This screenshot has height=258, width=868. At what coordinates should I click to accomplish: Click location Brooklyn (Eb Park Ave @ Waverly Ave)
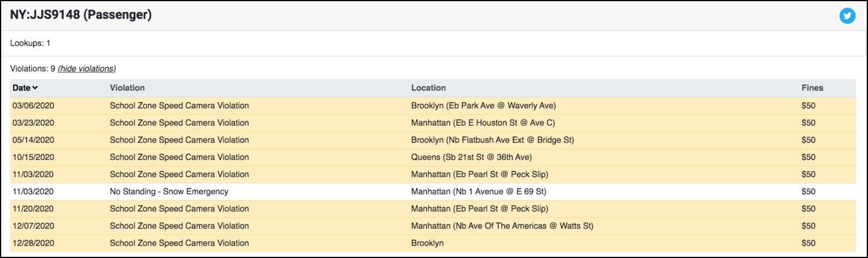483,106
